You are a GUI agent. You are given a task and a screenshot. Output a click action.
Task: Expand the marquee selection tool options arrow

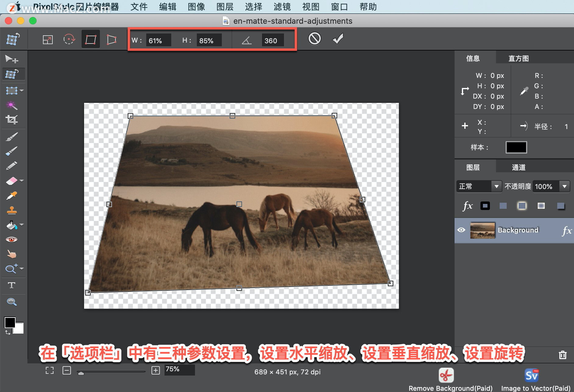click(21, 90)
